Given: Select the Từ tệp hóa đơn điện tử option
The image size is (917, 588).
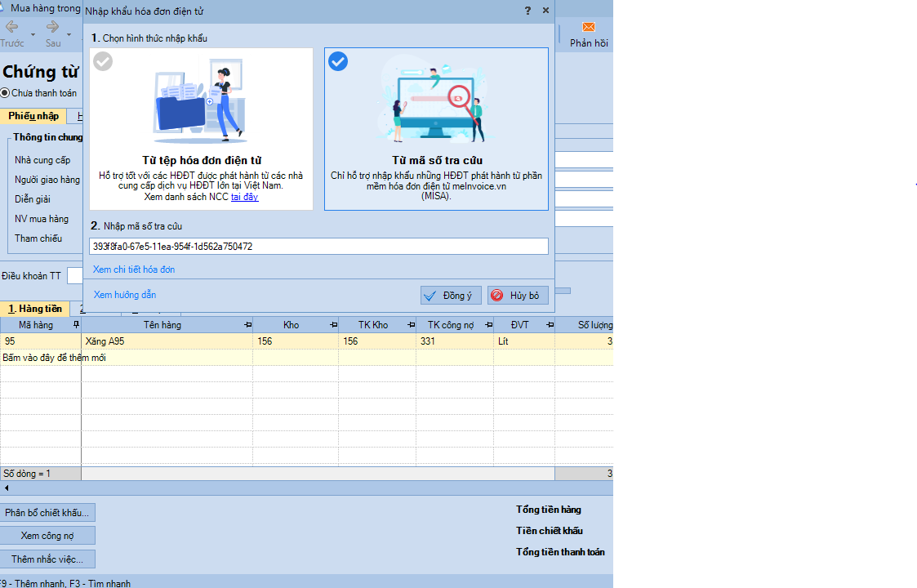Looking at the screenshot, I should pyautogui.click(x=201, y=129).
